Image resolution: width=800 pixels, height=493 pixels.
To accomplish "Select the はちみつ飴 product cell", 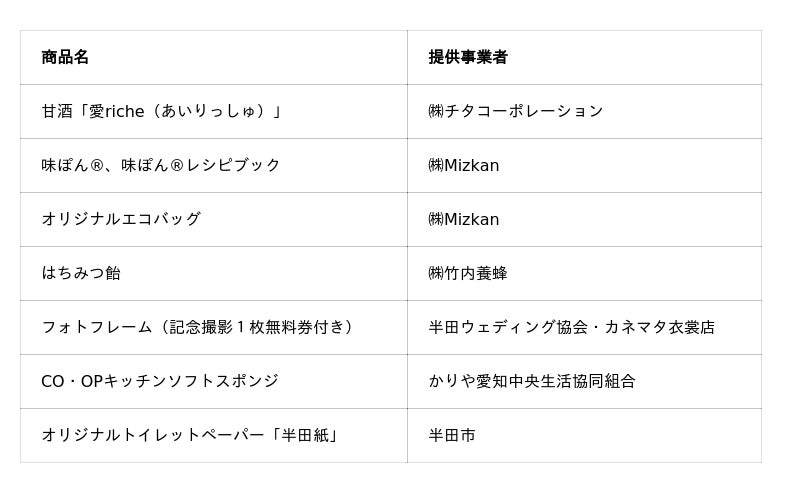I will coord(81,273).
